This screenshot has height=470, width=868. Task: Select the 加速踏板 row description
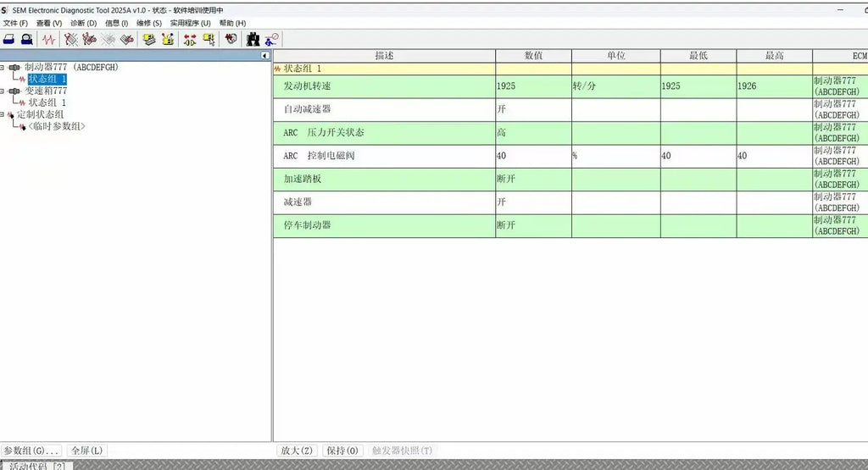pos(303,180)
